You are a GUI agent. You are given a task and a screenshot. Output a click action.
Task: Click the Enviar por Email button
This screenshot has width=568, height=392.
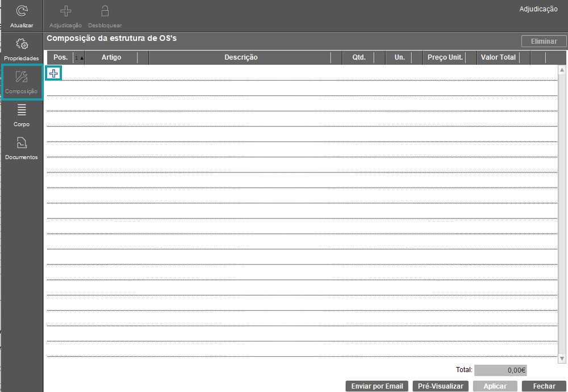377,386
